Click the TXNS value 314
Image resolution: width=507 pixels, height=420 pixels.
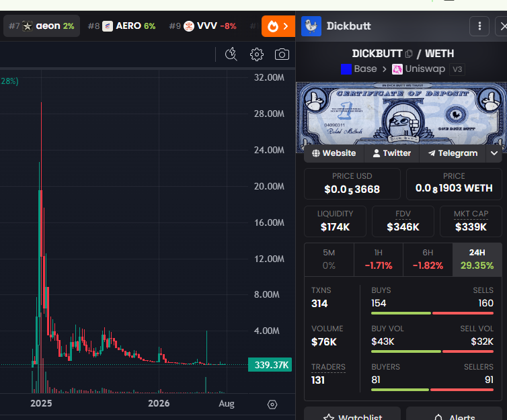[x=319, y=303]
